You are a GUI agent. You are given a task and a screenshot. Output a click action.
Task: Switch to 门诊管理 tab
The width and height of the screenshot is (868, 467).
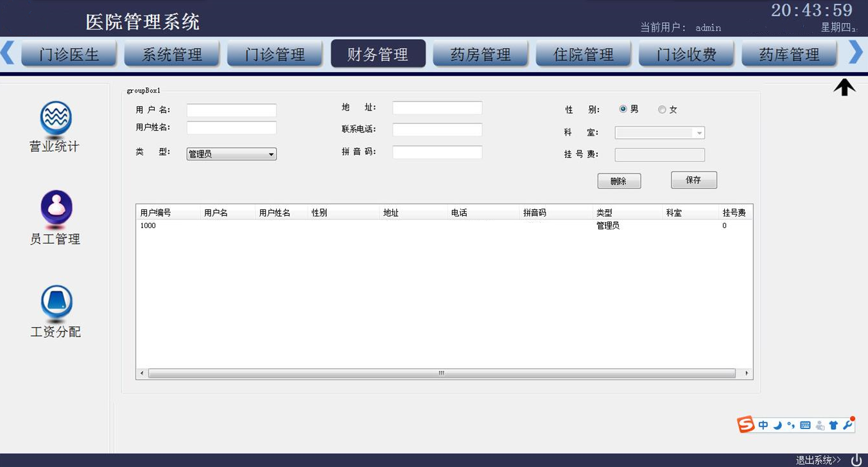[x=275, y=54]
